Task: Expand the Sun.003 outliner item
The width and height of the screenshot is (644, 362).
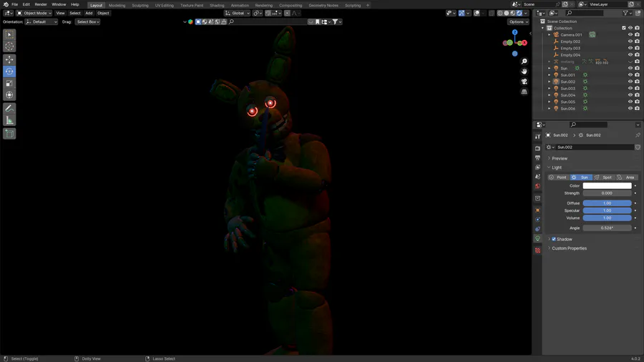Action: (549, 89)
